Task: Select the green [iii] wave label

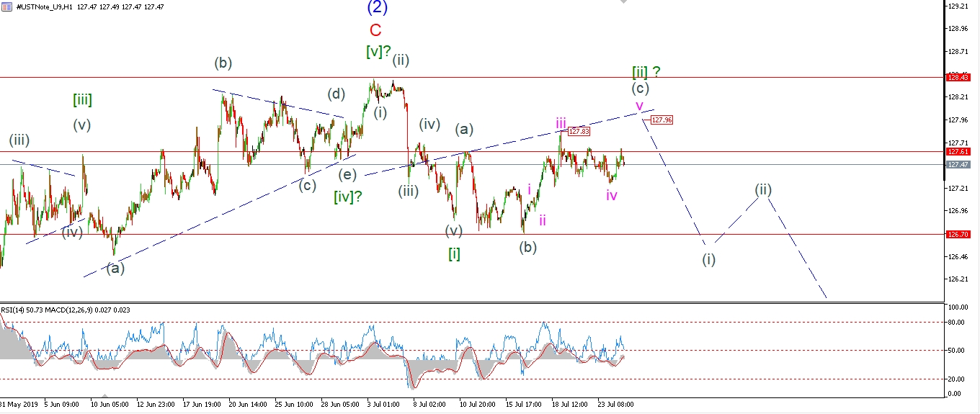Action: [x=82, y=100]
